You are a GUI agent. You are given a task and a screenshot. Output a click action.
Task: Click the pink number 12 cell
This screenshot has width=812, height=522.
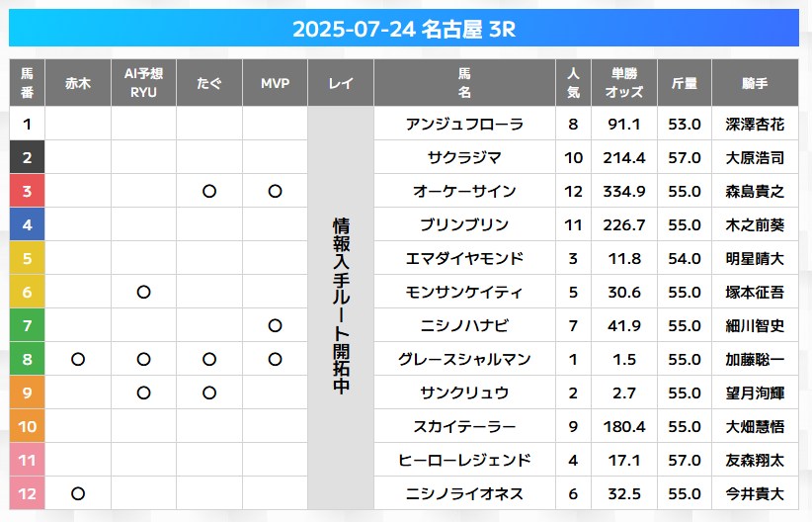pyautogui.click(x=27, y=493)
